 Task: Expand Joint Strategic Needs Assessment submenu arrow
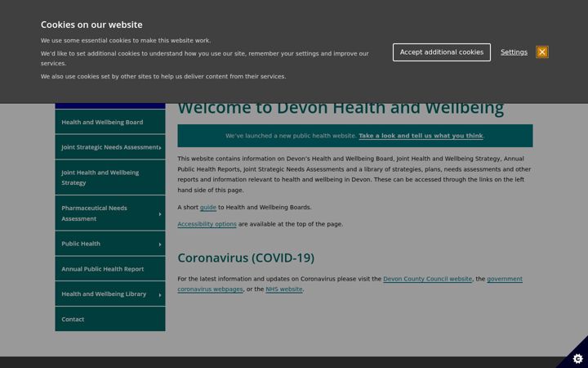[x=160, y=147]
